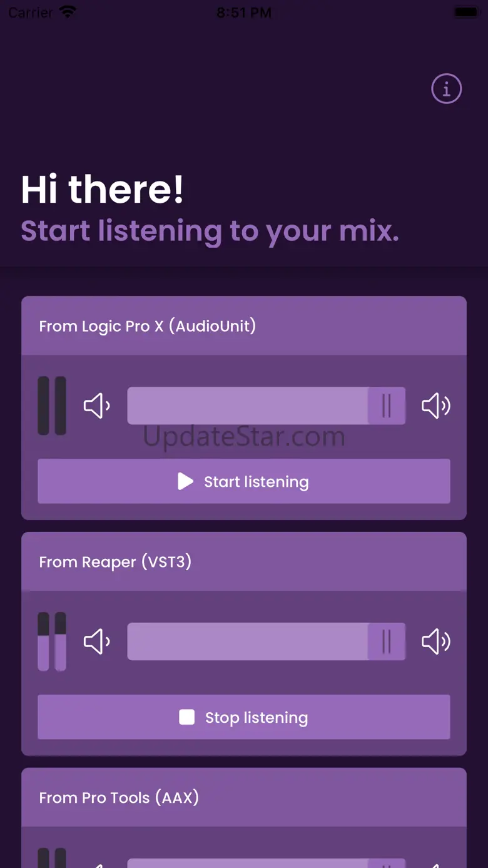
Task: Select the From Reaper (VST3) header
Action: click(x=244, y=562)
